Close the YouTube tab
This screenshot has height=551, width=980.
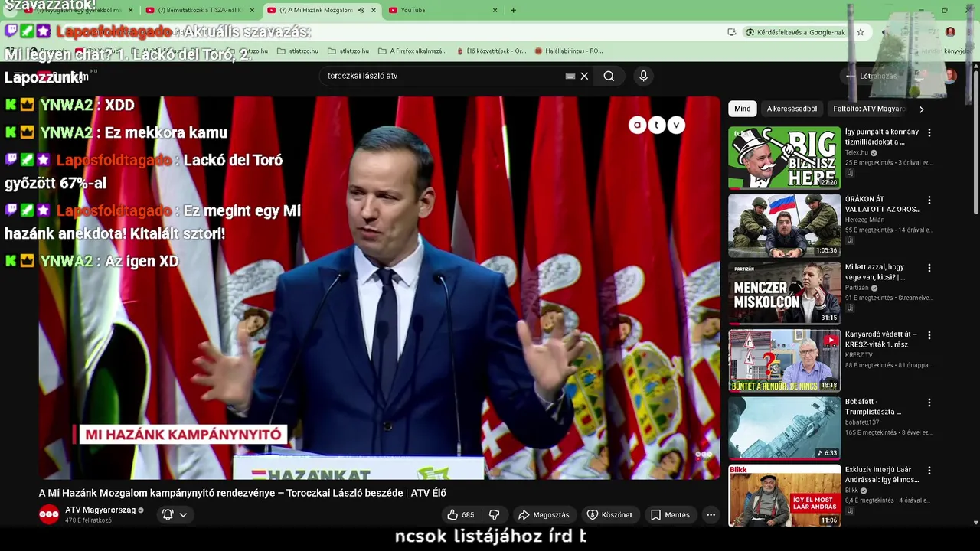coord(495,10)
